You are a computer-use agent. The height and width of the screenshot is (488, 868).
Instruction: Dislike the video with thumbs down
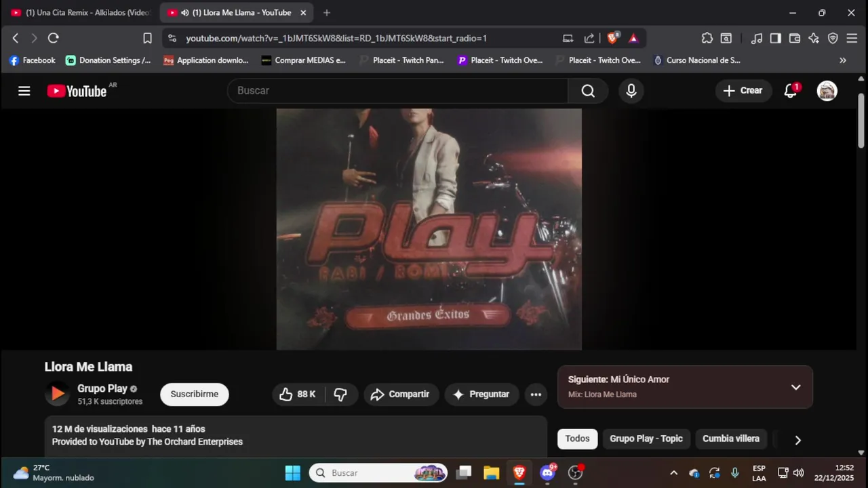point(340,394)
